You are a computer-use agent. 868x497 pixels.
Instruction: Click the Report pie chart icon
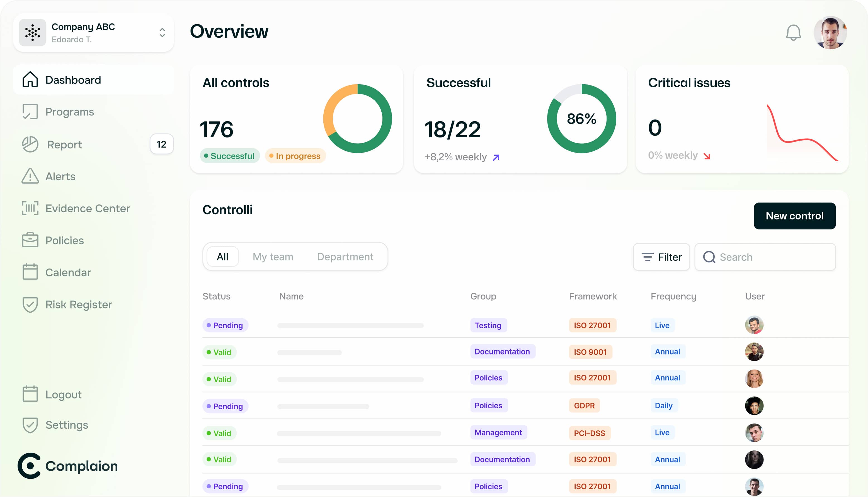pos(30,144)
